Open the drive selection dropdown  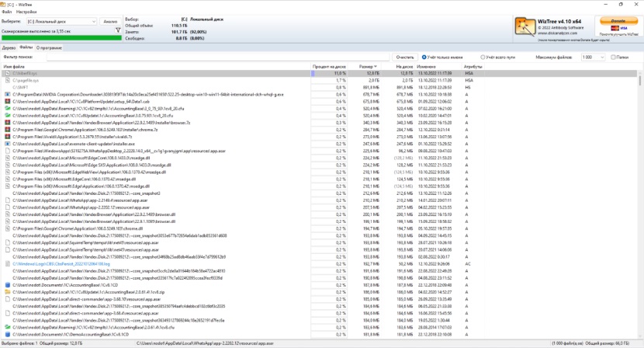[61, 21]
